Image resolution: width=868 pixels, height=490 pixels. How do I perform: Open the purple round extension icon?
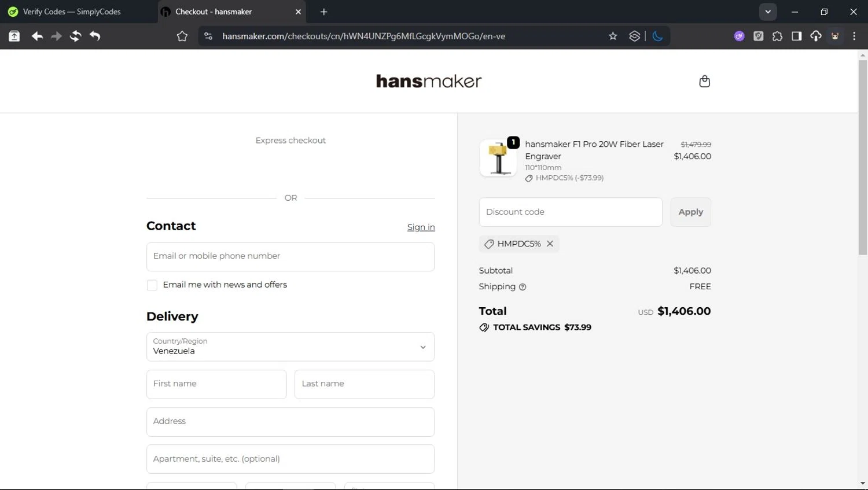click(x=739, y=36)
